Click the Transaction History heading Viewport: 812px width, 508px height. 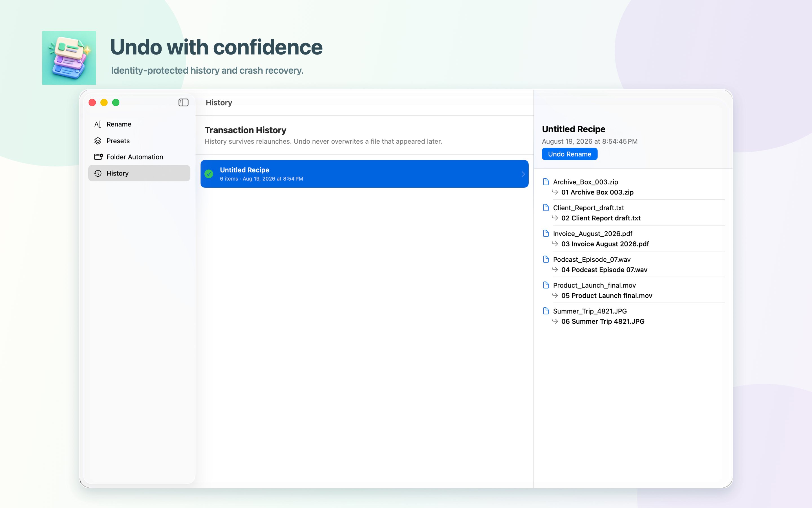pos(245,130)
